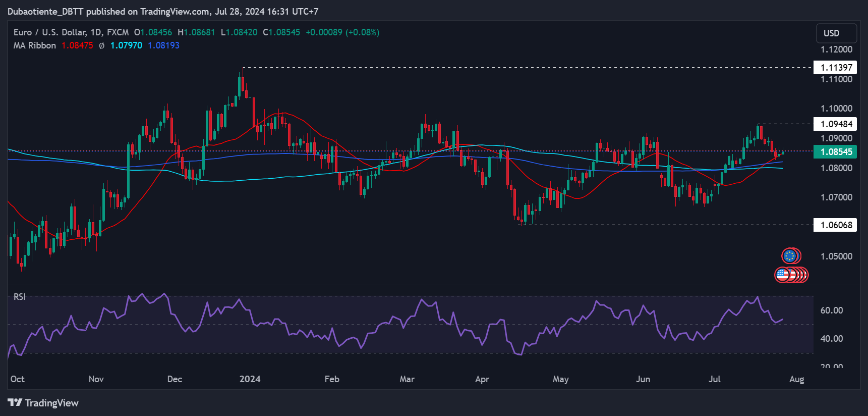Click the low price L1.08420
Screen dimensions: 868x416
(x=239, y=32)
